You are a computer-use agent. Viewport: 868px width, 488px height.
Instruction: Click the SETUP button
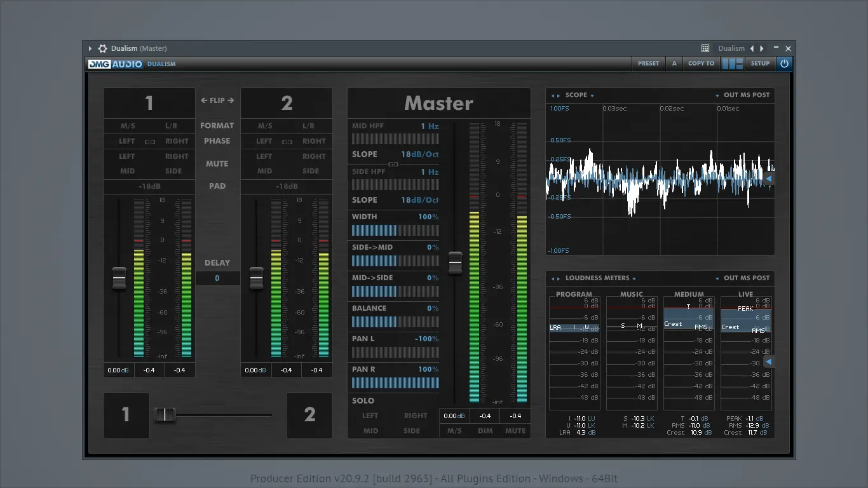(760, 64)
